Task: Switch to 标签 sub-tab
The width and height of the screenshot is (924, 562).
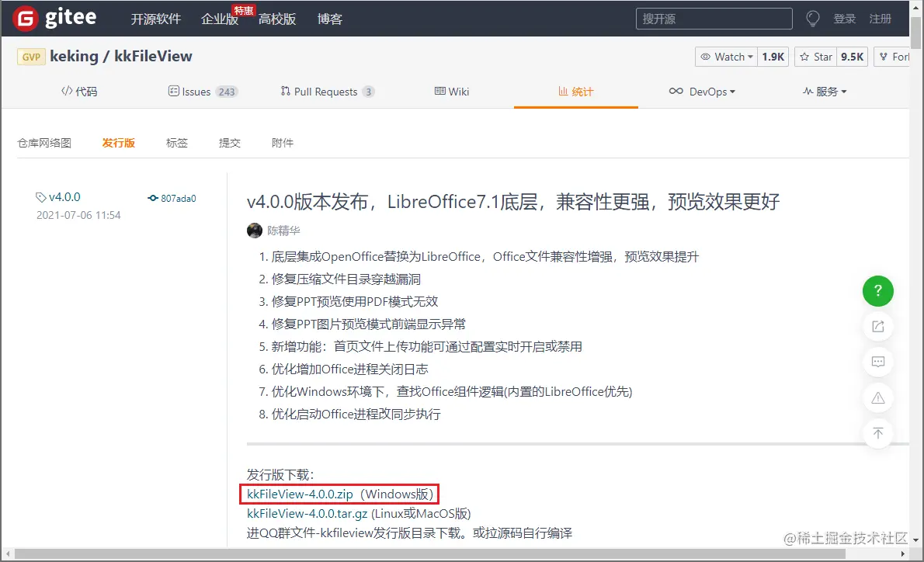Action: pos(177,143)
